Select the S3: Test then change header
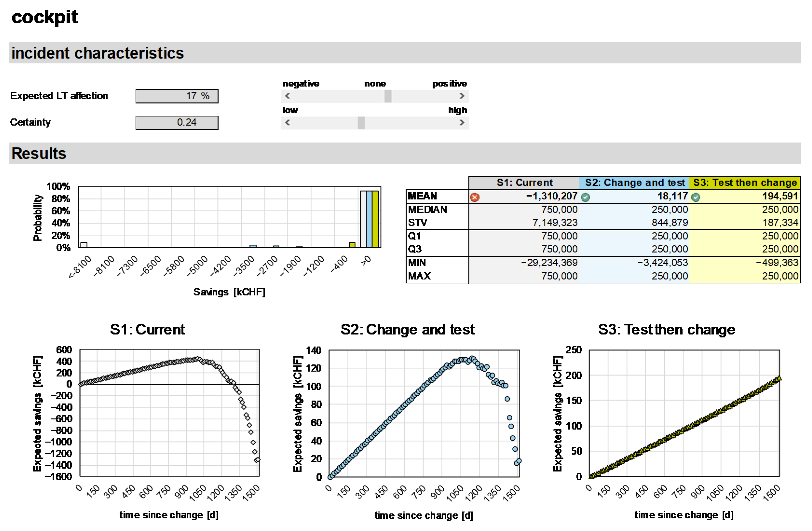 [x=744, y=183]
